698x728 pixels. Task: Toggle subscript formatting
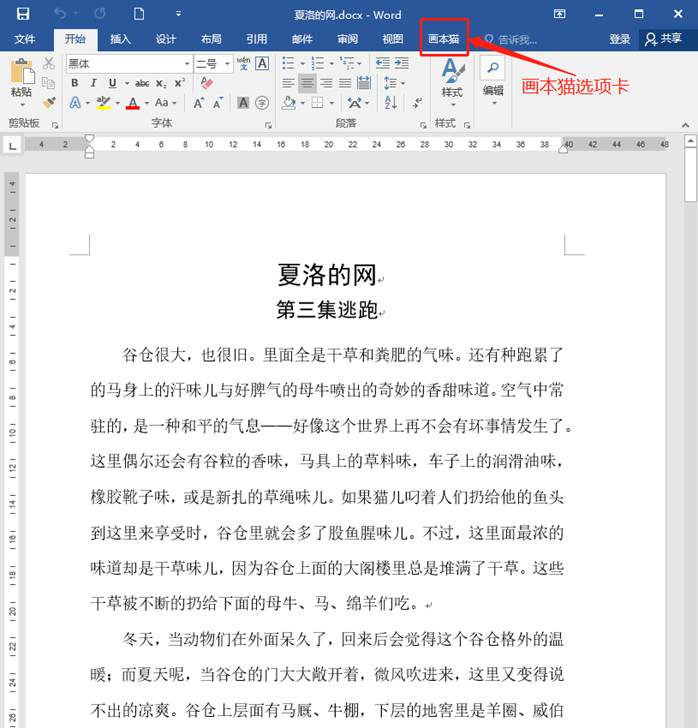pos(161,84)
